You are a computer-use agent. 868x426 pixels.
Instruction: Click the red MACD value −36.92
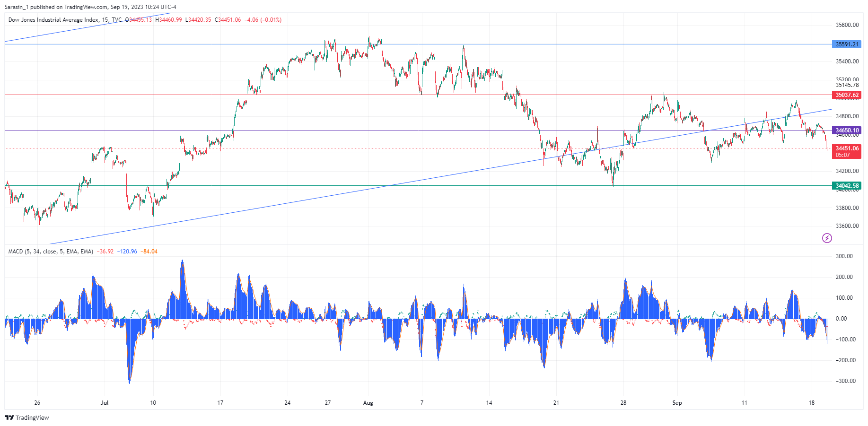click(x=105, y=252)
